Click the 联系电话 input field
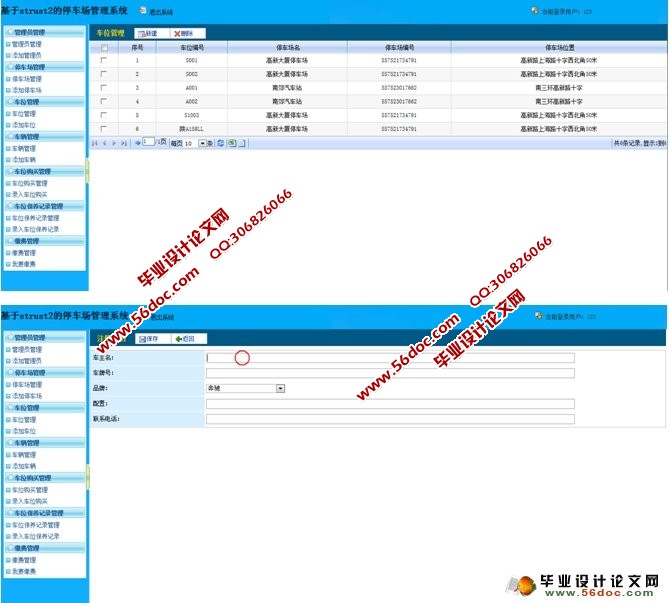This screenshot has width=669, height=603. (x=390, y=419)
